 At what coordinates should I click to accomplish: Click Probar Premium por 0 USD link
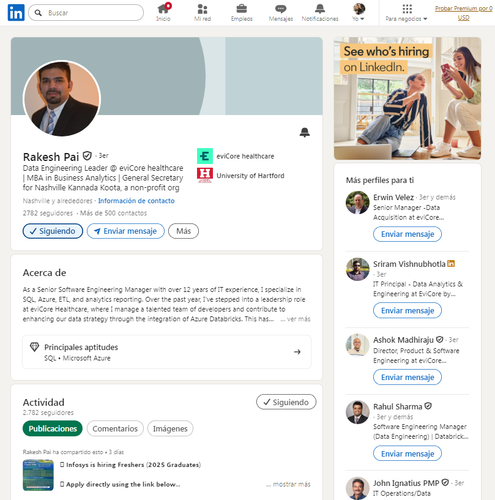tap(463, 13)
